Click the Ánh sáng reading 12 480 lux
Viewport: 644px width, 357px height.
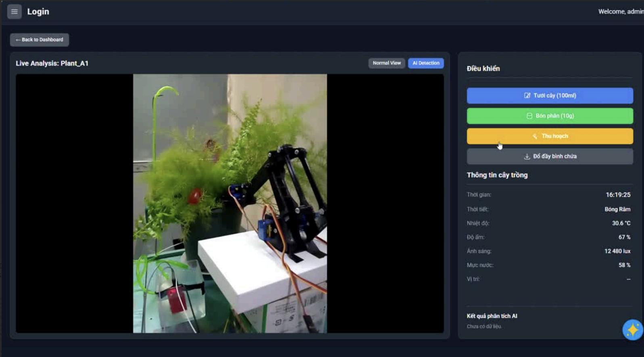pos(617,251)
